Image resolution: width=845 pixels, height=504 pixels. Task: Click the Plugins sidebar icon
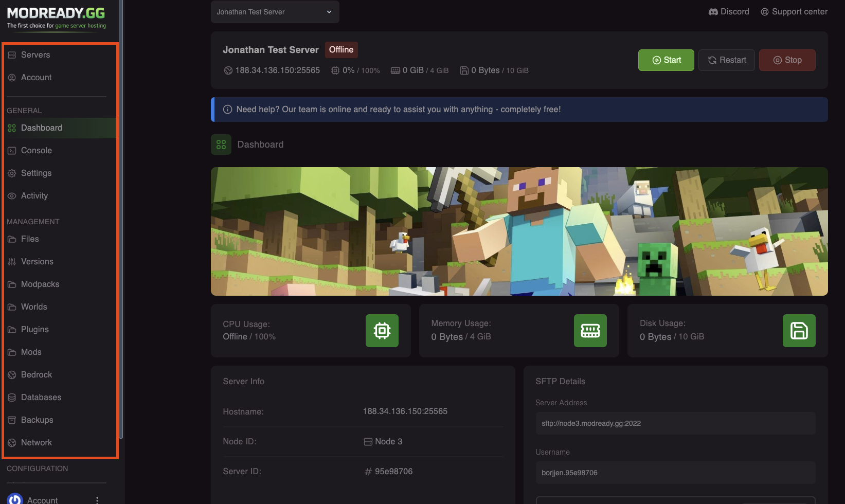[x=12, y=329]
